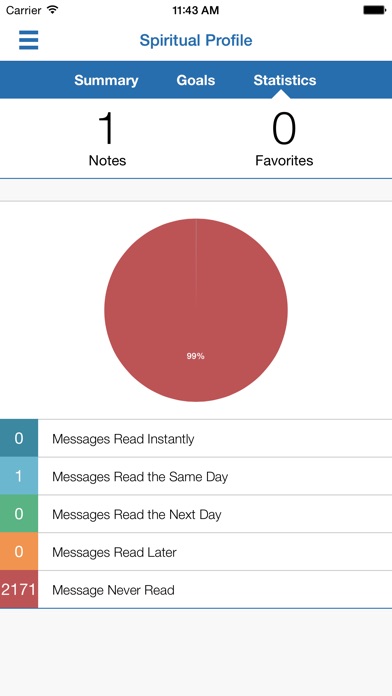Switch to the Goals tab
The image size is (392, 696).
(196, 80)
